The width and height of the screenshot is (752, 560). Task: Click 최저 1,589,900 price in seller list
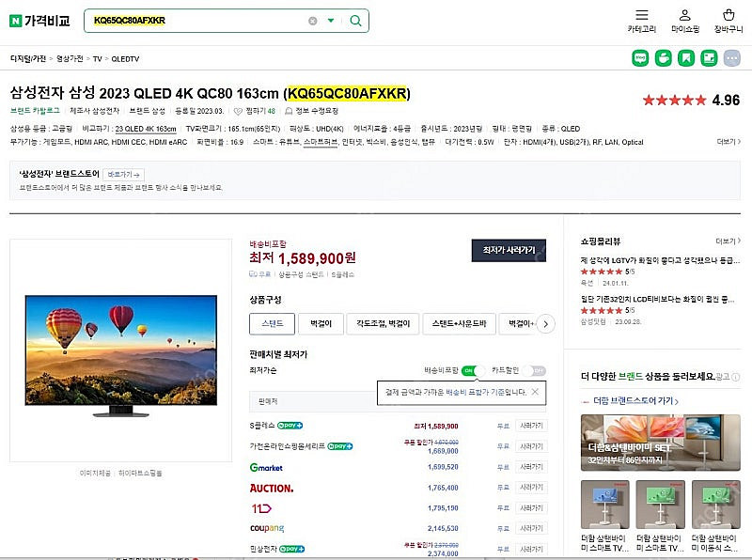436,426
